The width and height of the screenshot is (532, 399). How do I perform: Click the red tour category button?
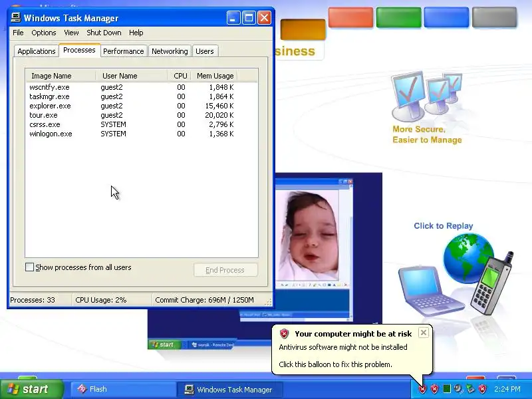coord(351,17)
